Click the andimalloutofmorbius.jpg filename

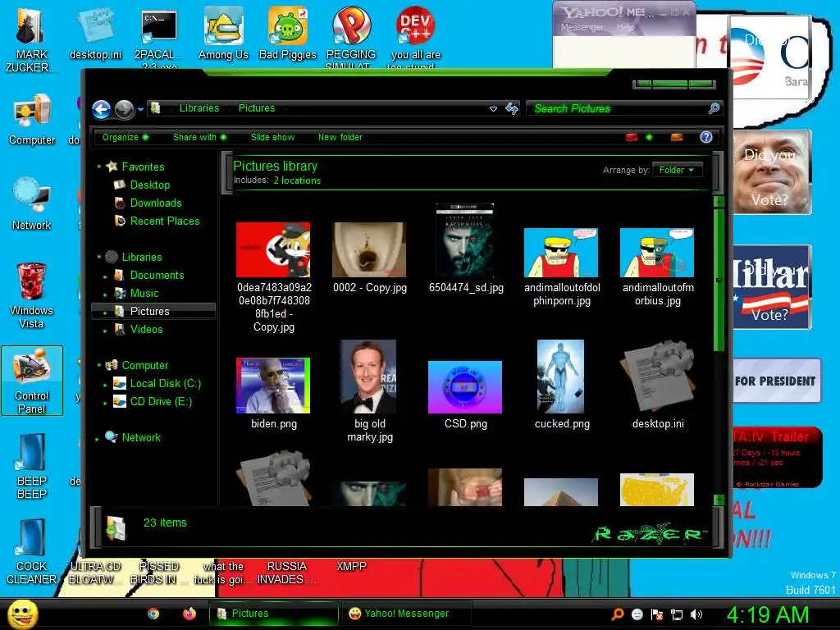coord(658,294)
